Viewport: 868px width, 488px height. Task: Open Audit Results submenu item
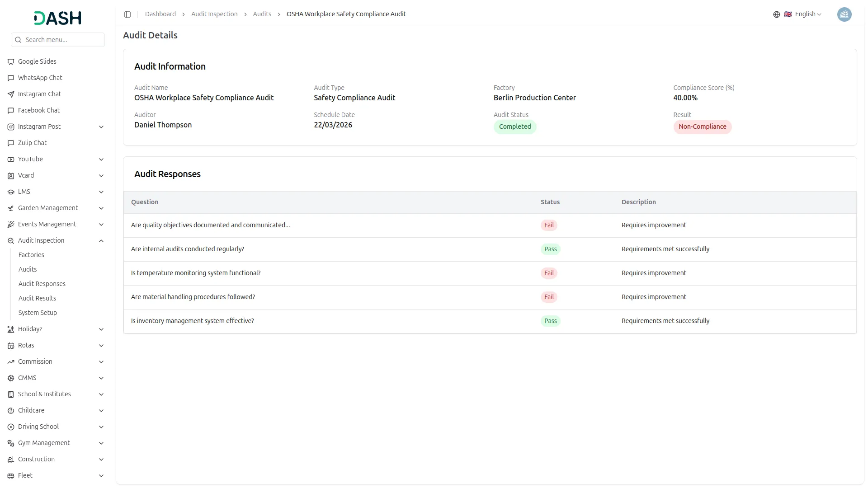tap(37, 298)
